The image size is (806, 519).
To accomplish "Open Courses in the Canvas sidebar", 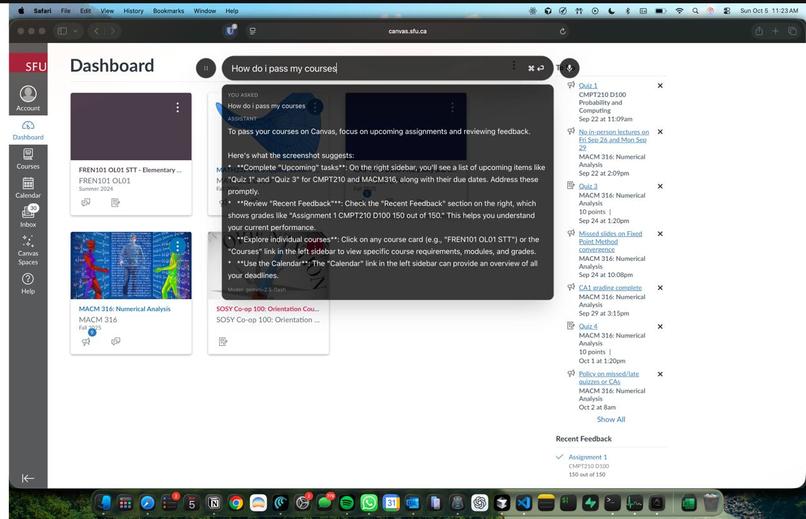I will coord(28,159).
